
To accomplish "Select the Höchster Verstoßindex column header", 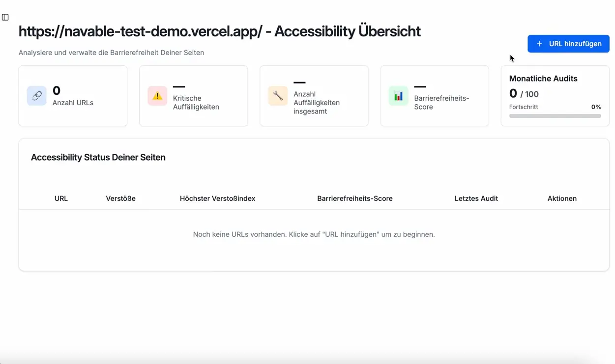I will [217, 198].
